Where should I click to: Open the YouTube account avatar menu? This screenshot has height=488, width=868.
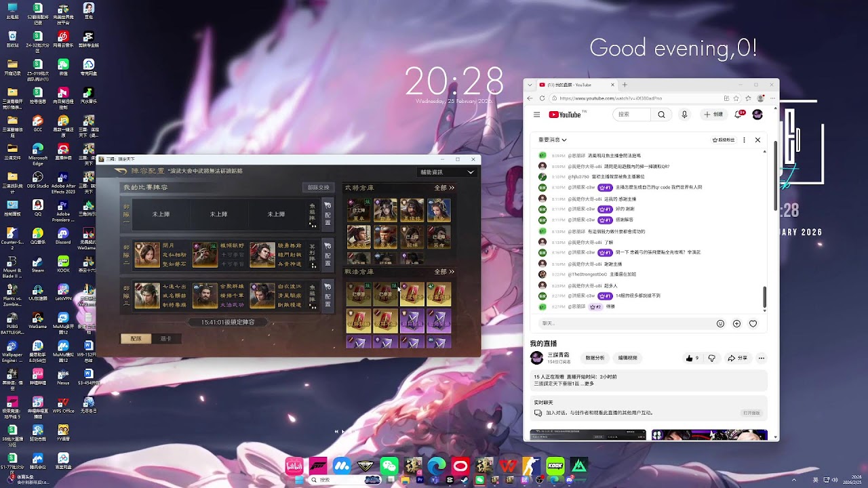(x=758, y=115)
